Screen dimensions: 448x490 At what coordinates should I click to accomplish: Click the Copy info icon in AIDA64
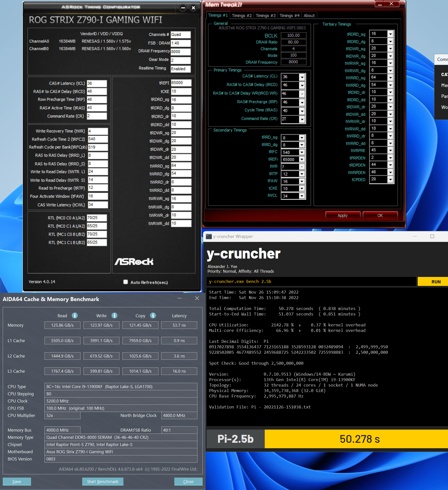pyautogui.click(x=153, y=315)
